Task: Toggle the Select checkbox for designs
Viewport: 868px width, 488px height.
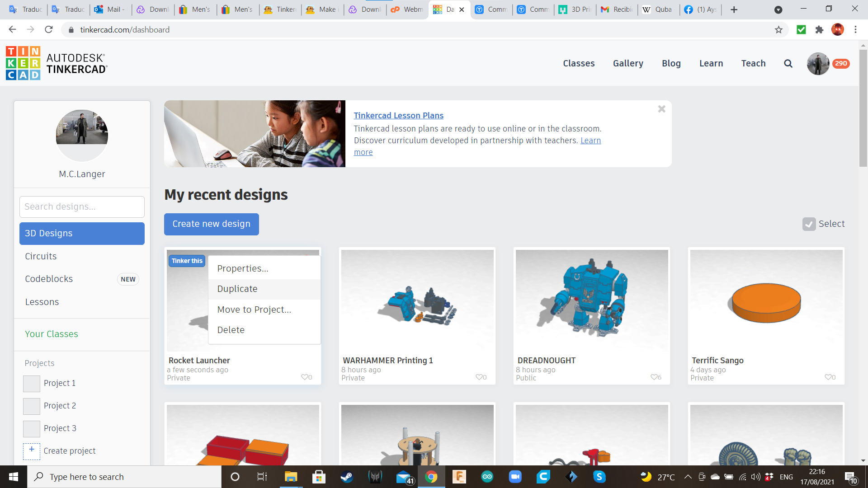Action: pyautogui.click(x=809, y=224)
